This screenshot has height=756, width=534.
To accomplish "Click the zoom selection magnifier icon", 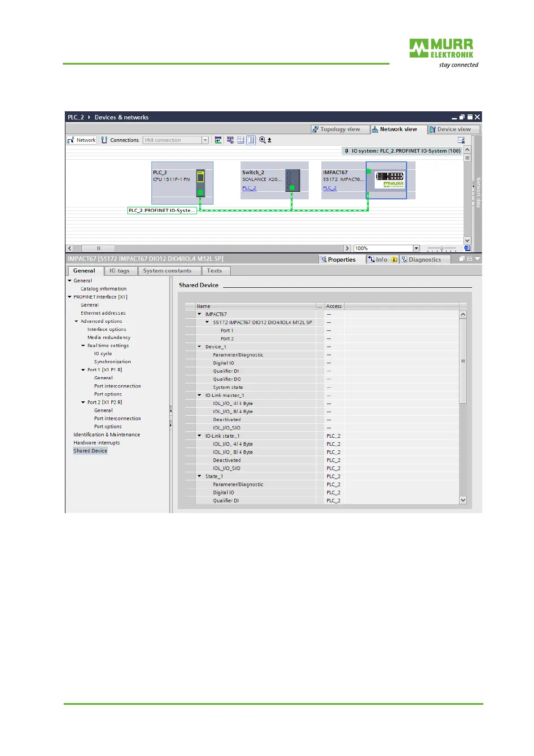I will point(263,140).
